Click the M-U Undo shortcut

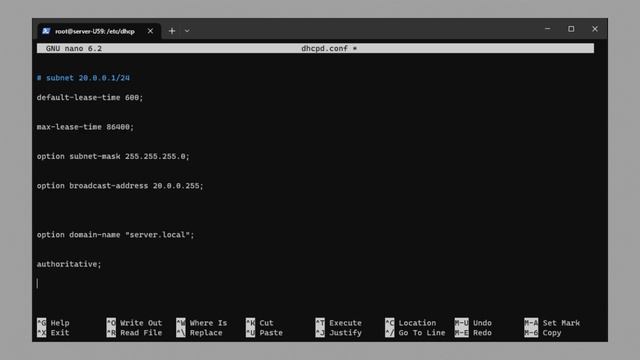click(473, 323)
